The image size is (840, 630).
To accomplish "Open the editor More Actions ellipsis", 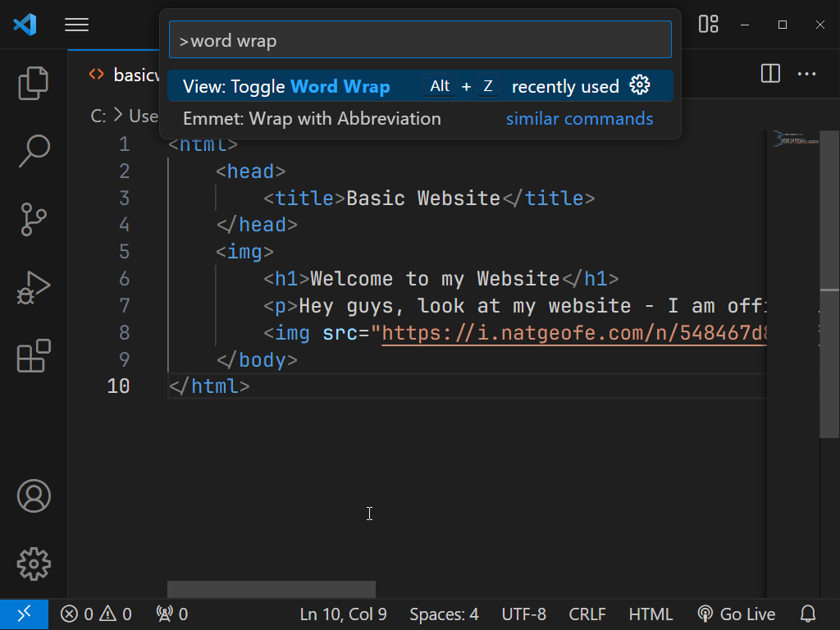I will (807, 74).
